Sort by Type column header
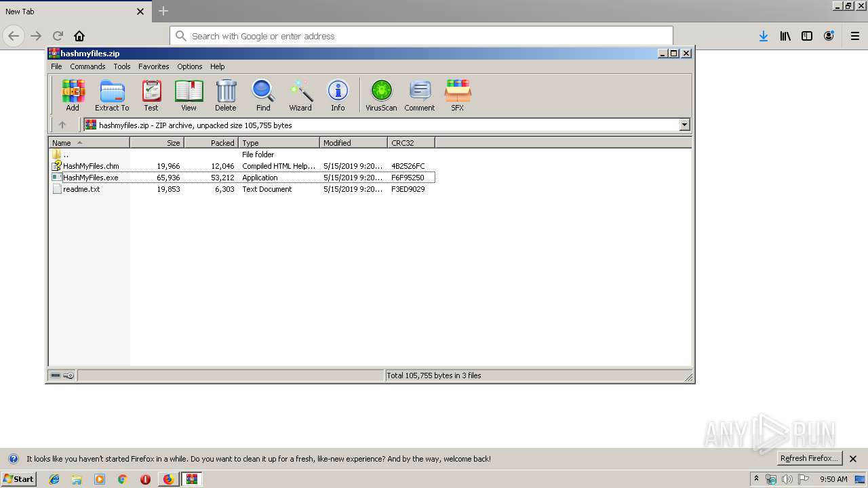 click(x=279, y=143)
